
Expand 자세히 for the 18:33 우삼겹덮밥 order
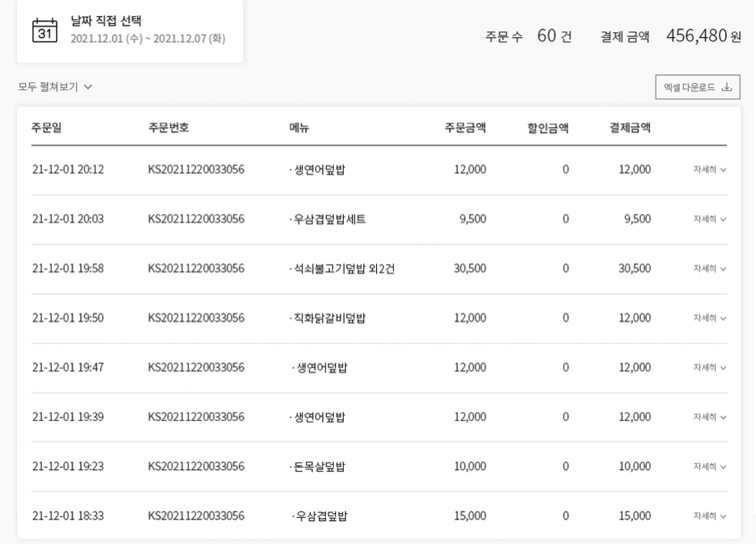710,516
